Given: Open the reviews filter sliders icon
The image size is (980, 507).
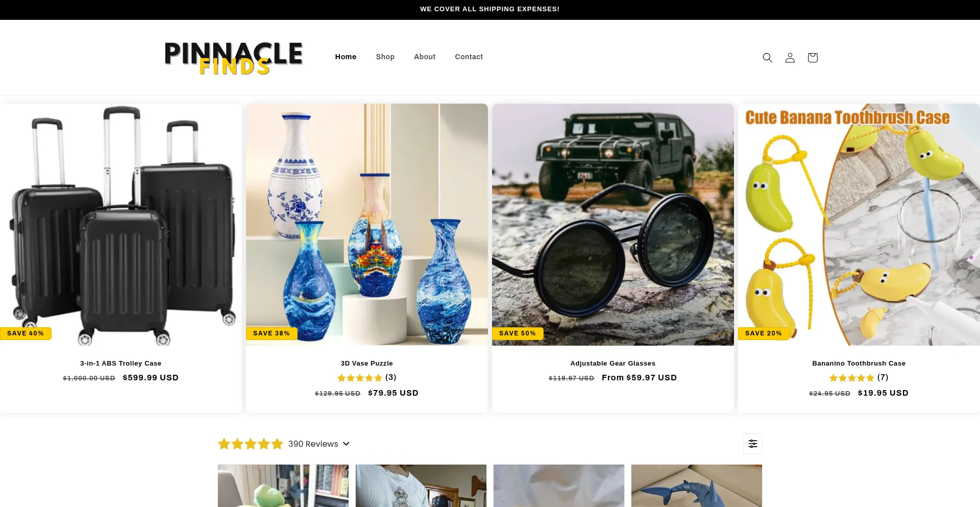Looking at the screenshot, I should point(752,444).
